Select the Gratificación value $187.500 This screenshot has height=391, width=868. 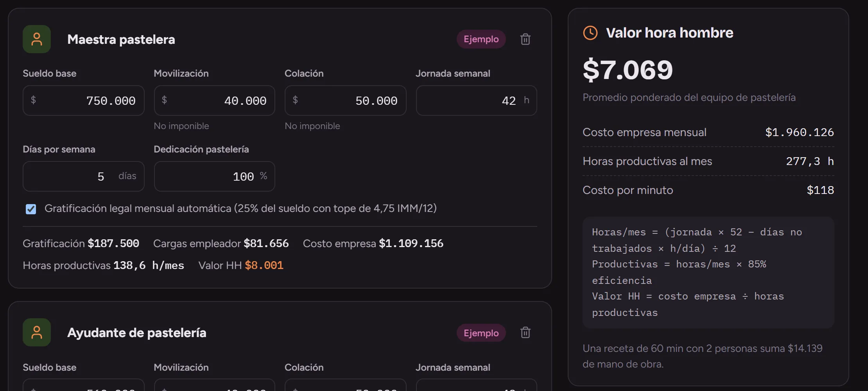click(x=113, y=244)
